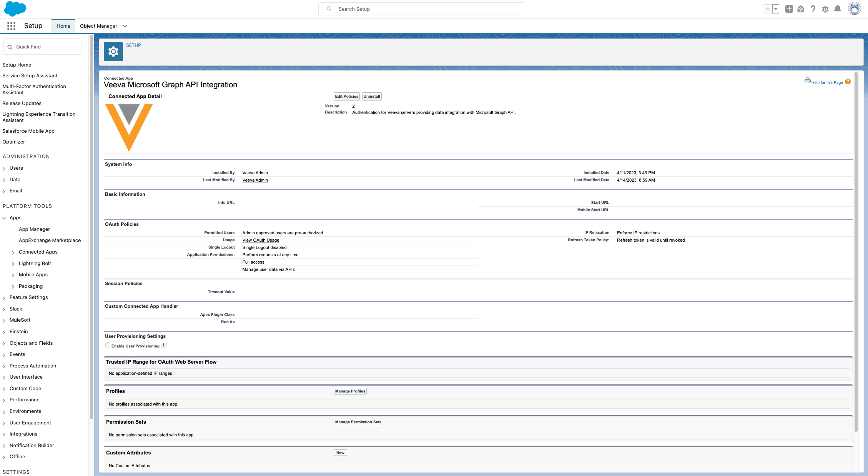The width and height of the screenshot is (868, 476).
Task: Click the user avatar profile icon
Action: [854, 9]
